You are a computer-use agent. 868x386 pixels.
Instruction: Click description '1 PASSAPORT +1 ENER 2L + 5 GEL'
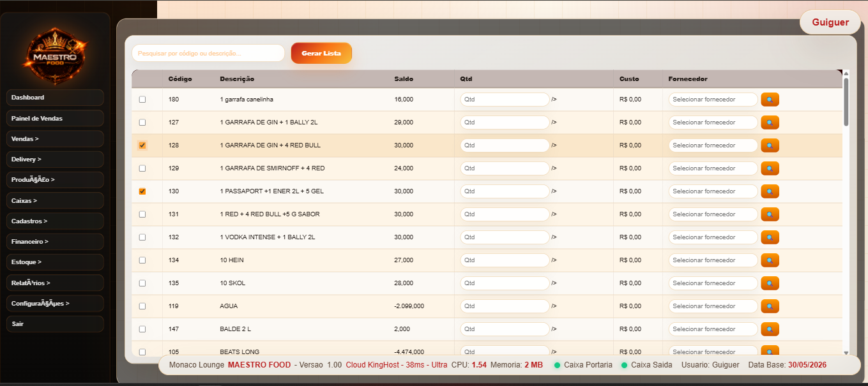tap(271, 191)
